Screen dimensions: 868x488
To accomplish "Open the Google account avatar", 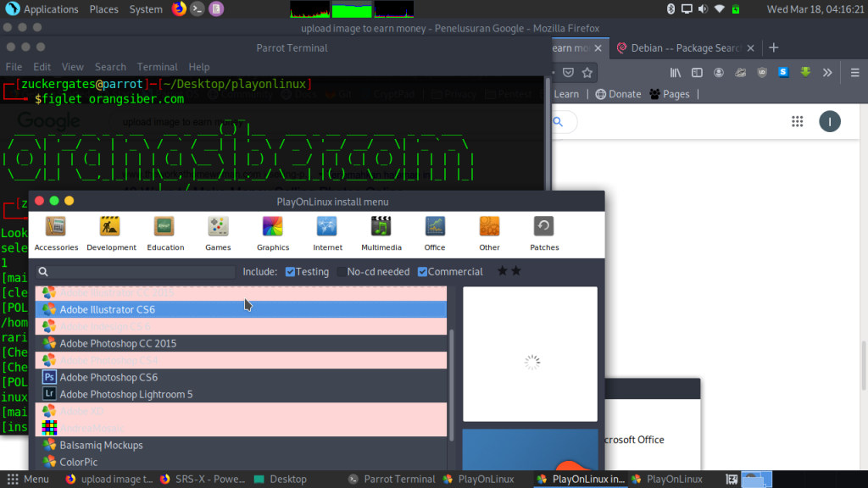I will 829,122.
